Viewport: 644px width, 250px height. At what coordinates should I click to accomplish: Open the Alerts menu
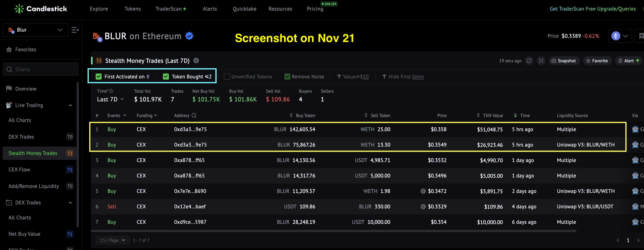pyautogui.click(x=210, y=9)
